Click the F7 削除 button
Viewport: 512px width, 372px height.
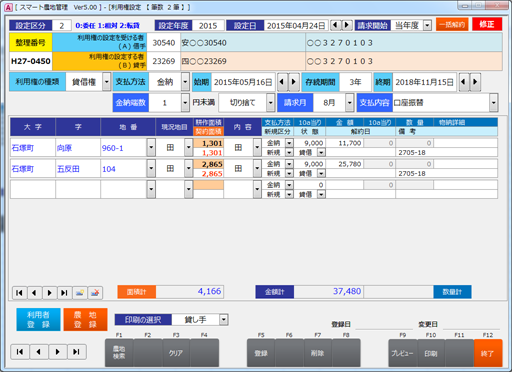pyautogui.click(x=318, y=353)
